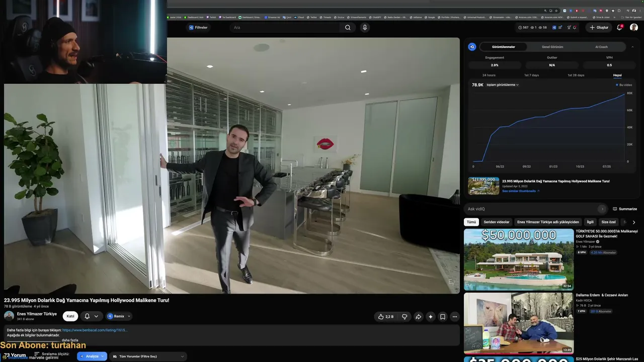The image size is (644, 362).
Task: Select the 1st 28 days range tab
Action: (x=576, y=75)
